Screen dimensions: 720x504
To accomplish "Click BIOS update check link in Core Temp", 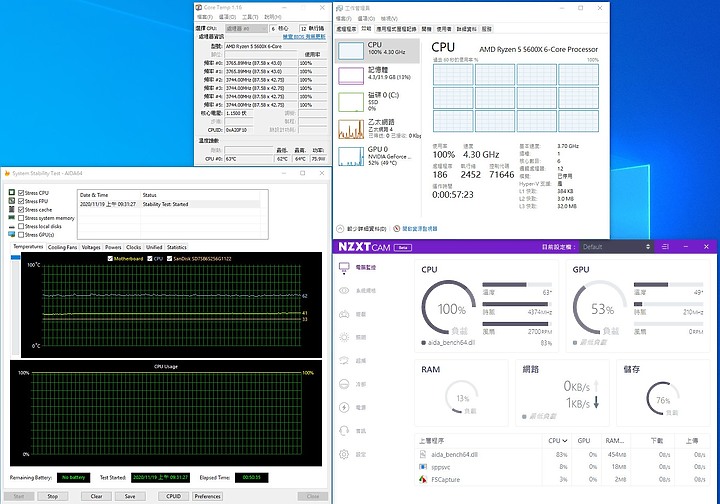I will pyautogui.click(x=304, y=37).
